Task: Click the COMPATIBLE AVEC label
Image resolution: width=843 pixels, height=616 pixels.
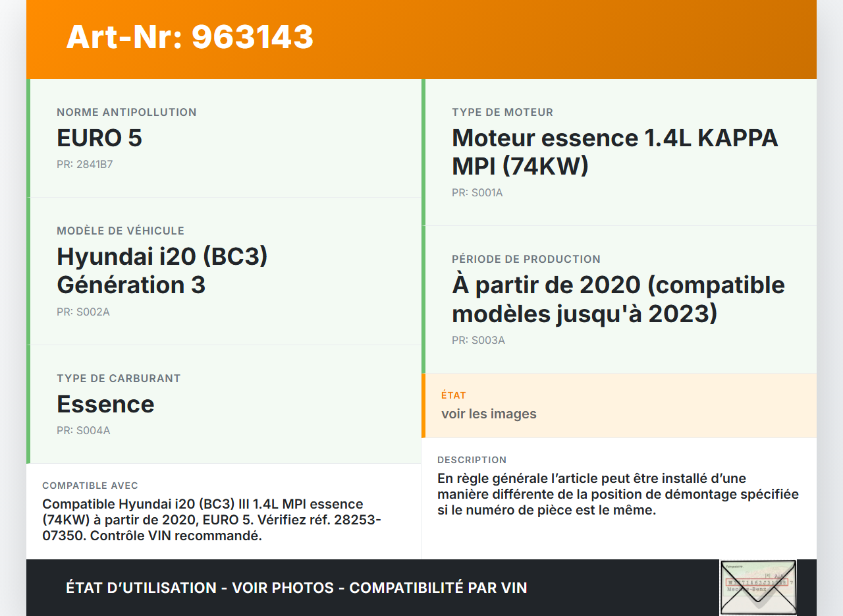Action: tap(90, 486)
